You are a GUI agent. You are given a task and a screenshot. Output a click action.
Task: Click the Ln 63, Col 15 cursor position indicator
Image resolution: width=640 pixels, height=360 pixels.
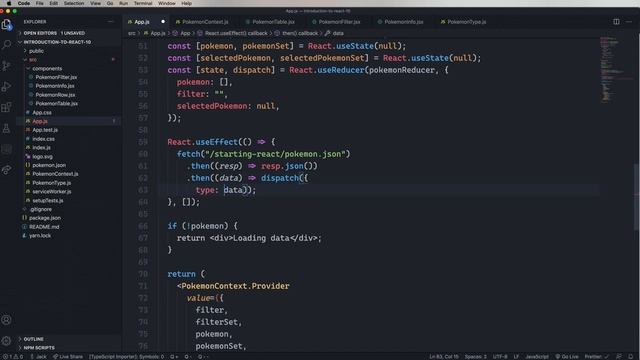click(444, 357)
